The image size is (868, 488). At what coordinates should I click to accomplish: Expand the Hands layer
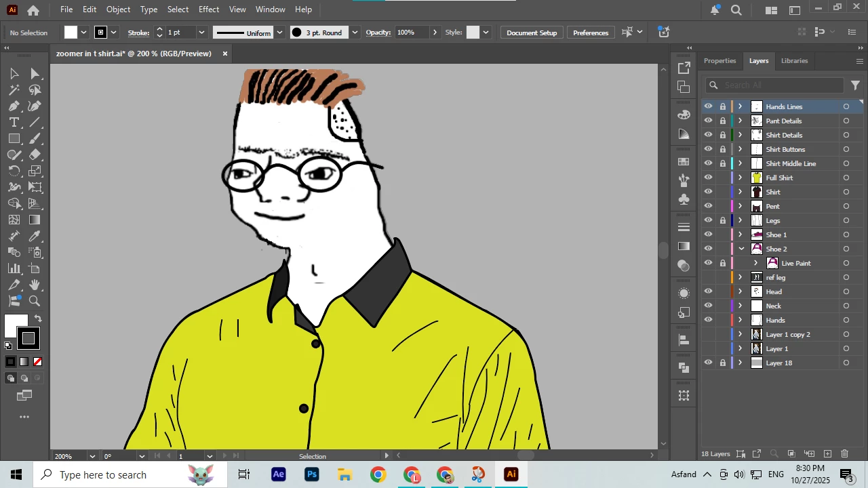[x=741, y=320]
